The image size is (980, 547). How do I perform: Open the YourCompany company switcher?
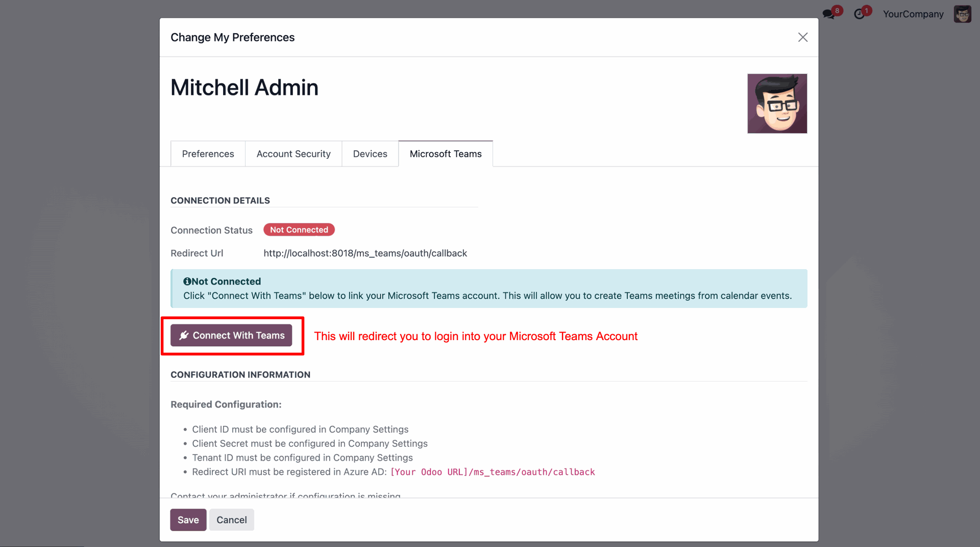pyautogui.click(x=913, y=14)
